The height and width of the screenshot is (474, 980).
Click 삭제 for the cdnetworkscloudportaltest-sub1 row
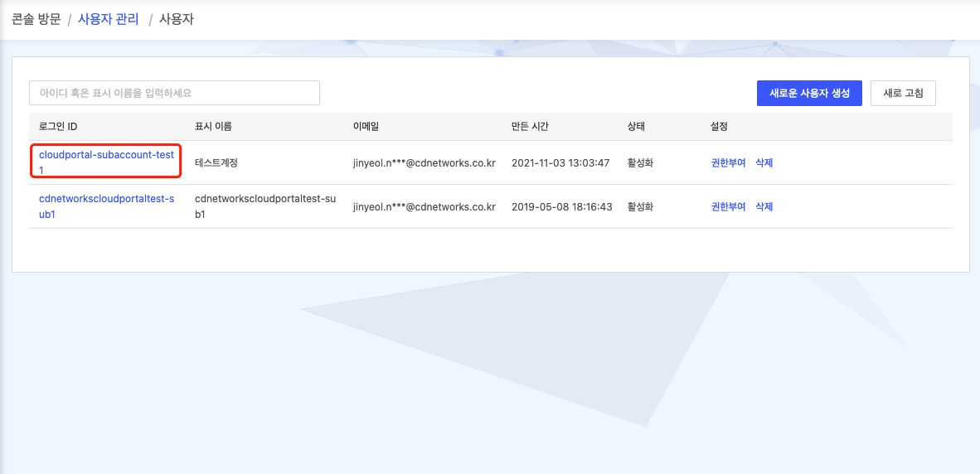[764, 206]
